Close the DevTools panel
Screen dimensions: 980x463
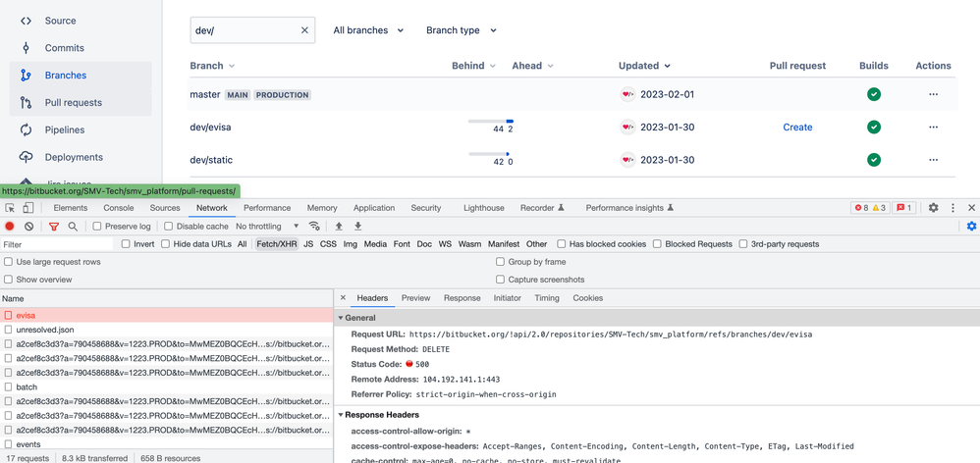971,208
